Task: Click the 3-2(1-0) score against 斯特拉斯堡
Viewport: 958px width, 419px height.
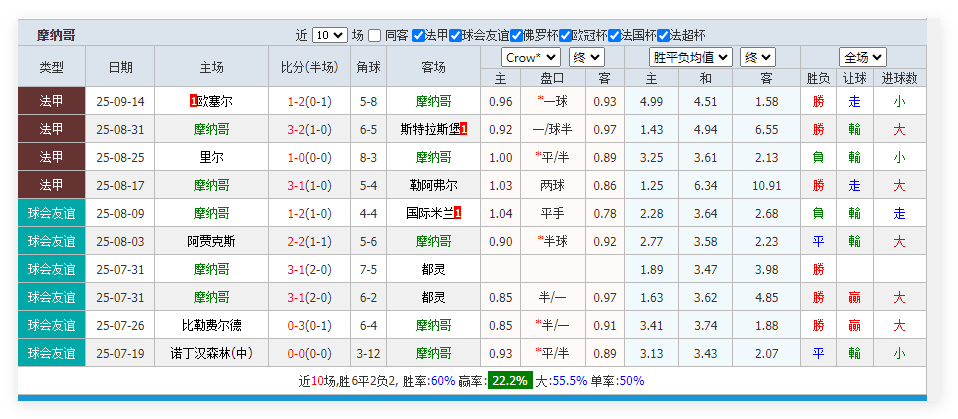Action: 310,129
